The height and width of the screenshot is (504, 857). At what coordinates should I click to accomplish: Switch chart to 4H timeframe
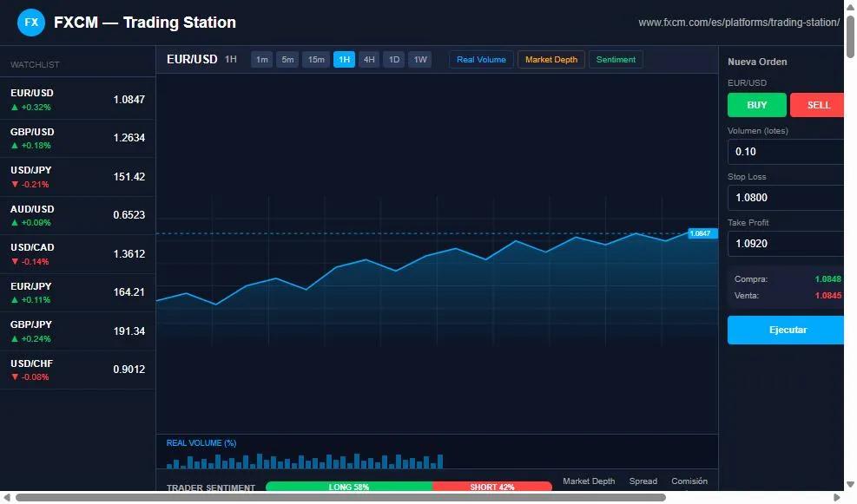pos(369,60)
